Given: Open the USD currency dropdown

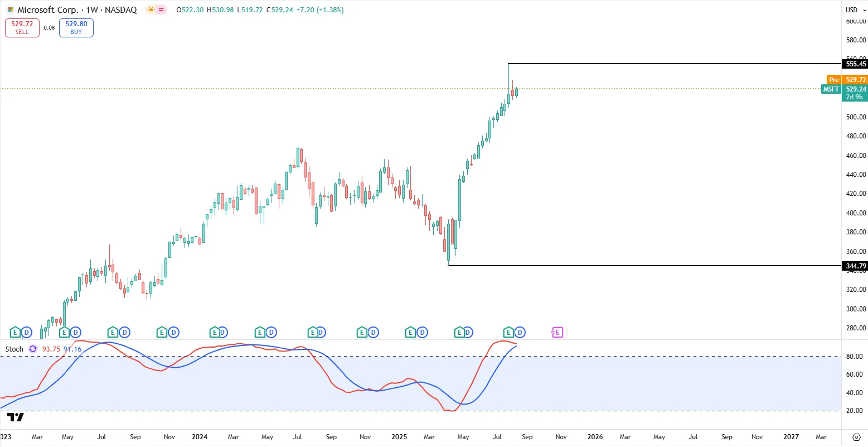Looking at the screenshot, I should pyautogui.click(x=855, y=10).
